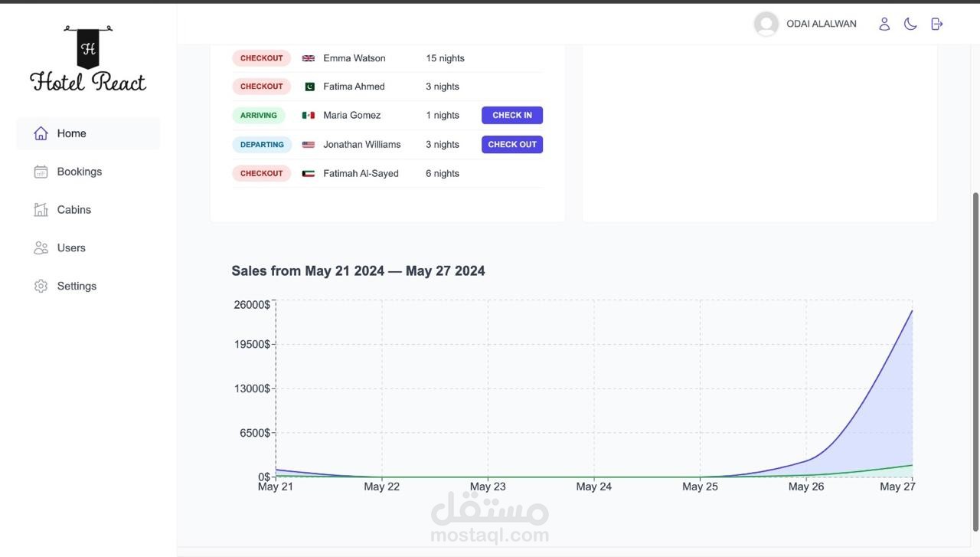This screenshot has width=980, height=557.
Task: Check out Jonathan Williams
Action: coord(511,144)
